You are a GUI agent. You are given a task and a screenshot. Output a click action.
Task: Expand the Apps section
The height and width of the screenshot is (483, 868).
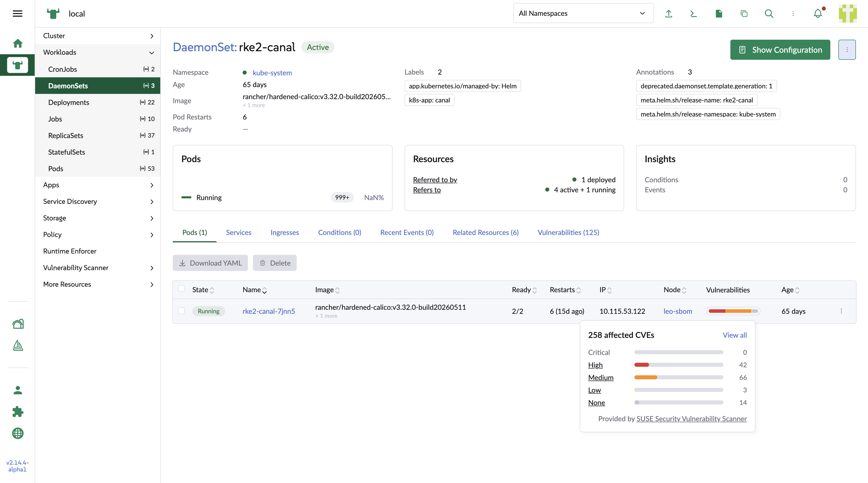point(98,185)
